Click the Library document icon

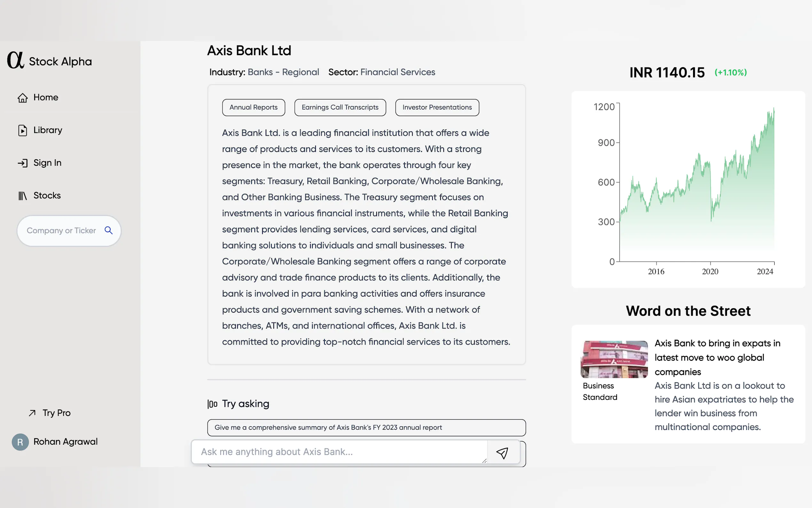point(22,131)
